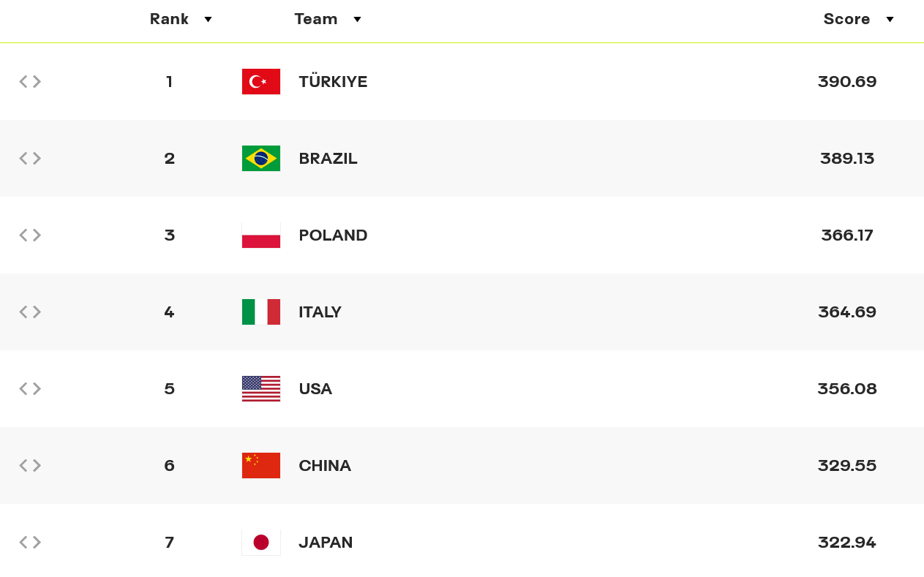This screenshot has width=924, height=577.
Task: Click the Türkiye flag icon
Action: click(x=261, y=81)
